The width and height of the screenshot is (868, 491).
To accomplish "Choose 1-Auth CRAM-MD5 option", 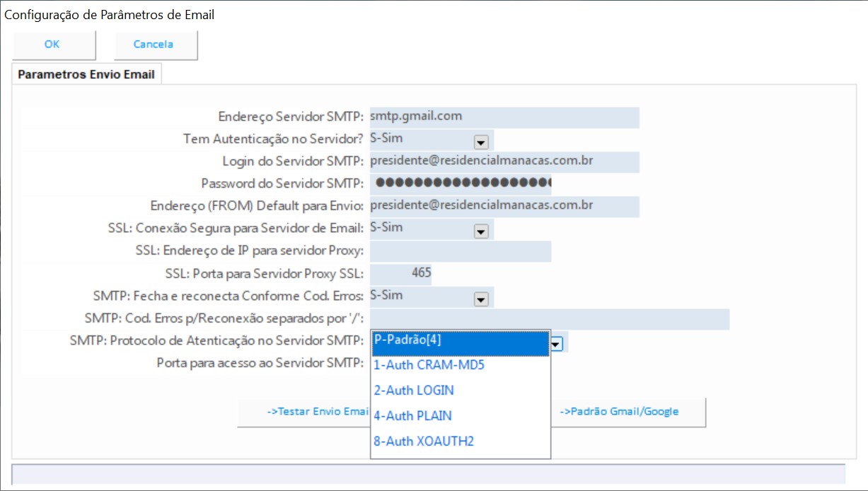I will (460, 365).
